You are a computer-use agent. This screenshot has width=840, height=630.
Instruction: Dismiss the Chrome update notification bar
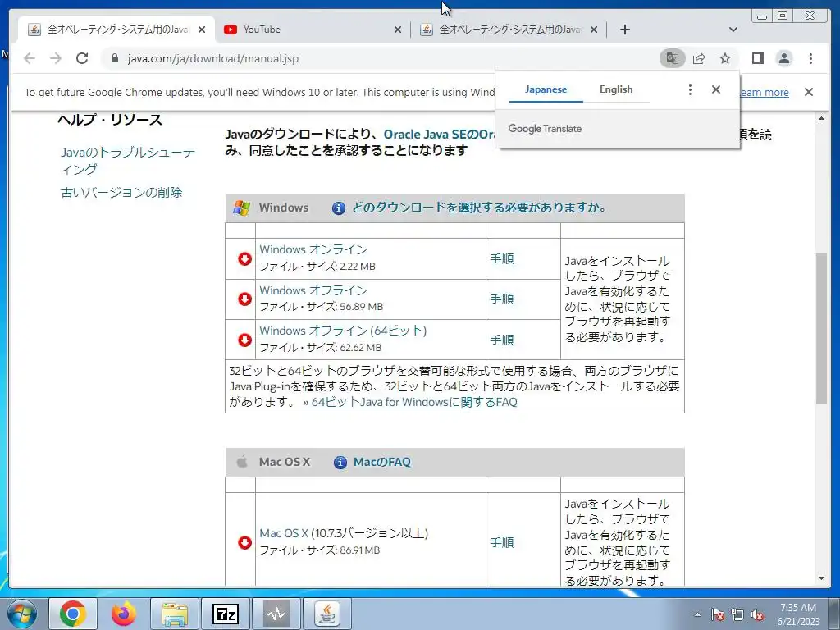[809, 92]
